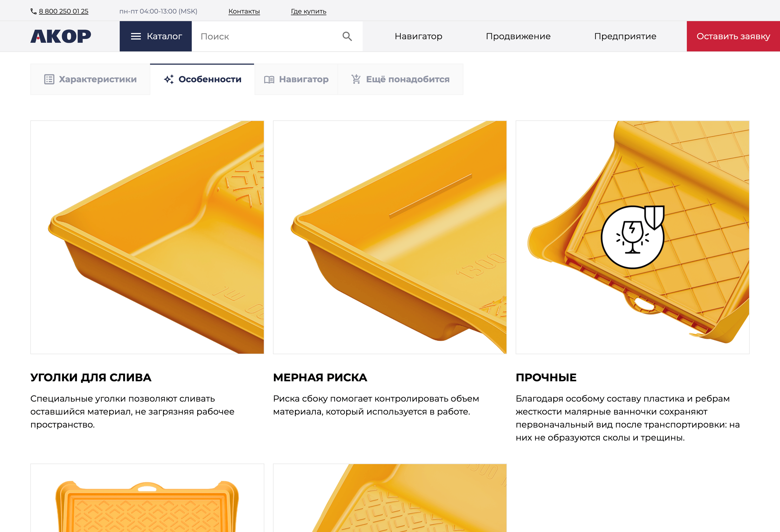780x532 pixels.
Task: Open Продвижение in the top menu
Action: pos(518,36)
